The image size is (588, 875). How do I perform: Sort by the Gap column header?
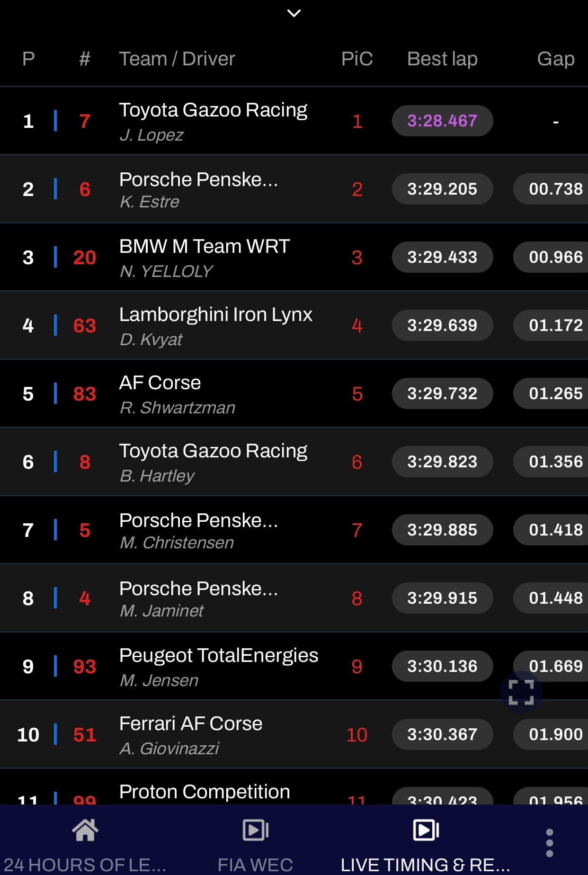tap(556, 59)
